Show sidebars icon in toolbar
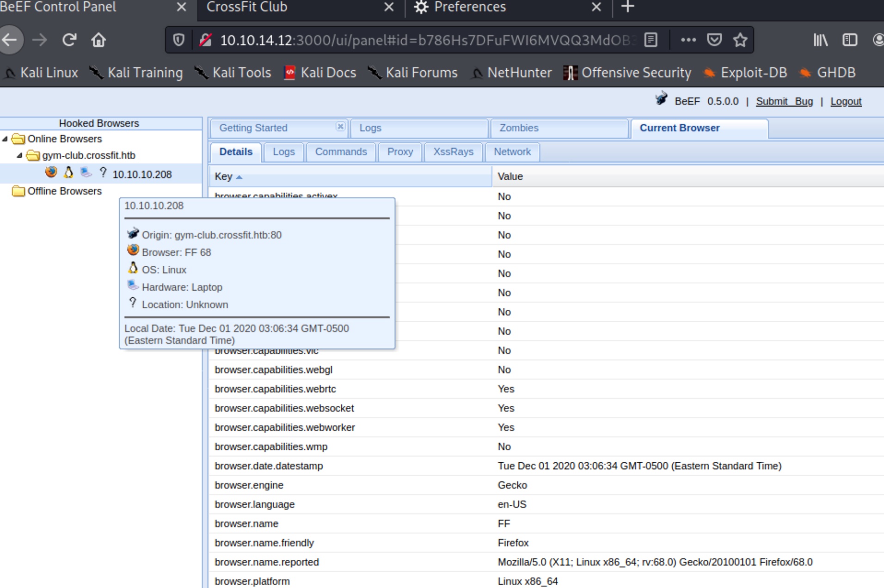This screenshot has height=588, width=884. 850,40
